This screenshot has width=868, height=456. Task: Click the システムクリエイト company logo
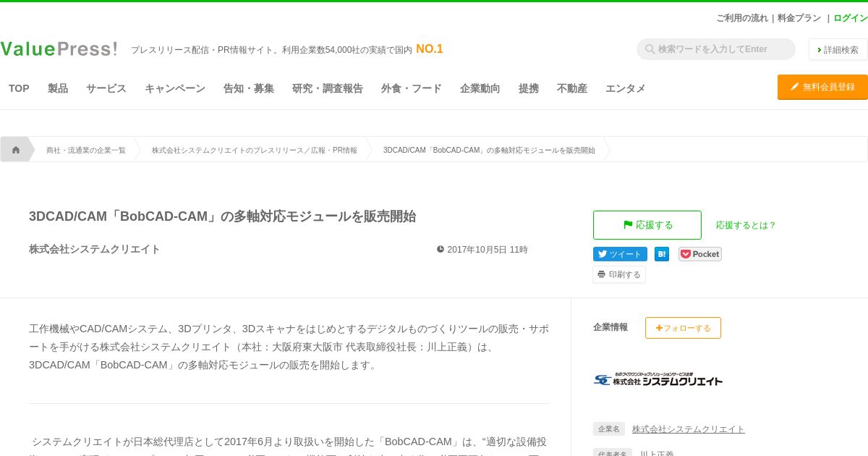[658, 379]
